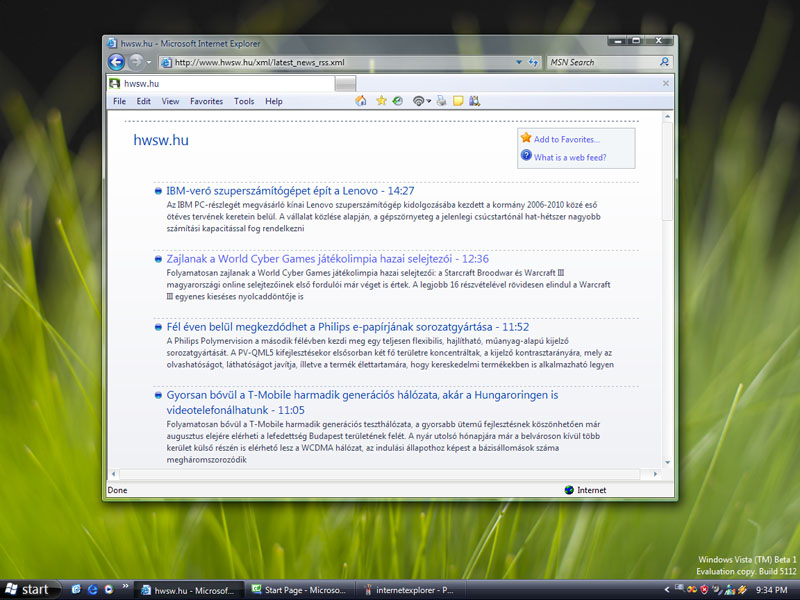This screenshot has height=600, width=800.
Task: Click the Show Desktop quick launch icon
Action: tap(76, 589)
